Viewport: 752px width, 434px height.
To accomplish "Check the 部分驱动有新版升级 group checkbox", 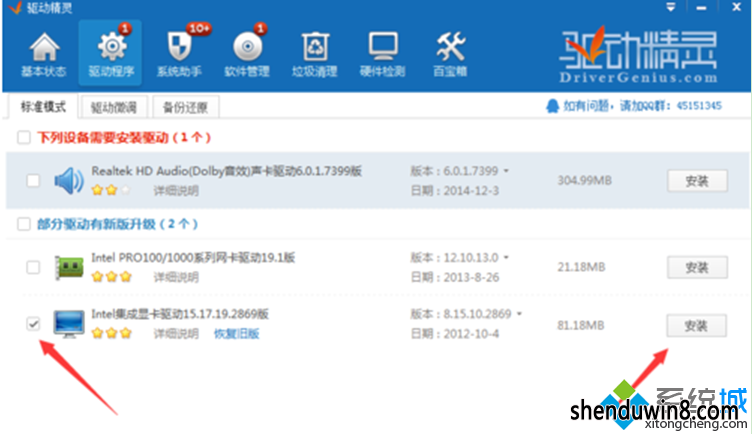I will pos(24,224).
